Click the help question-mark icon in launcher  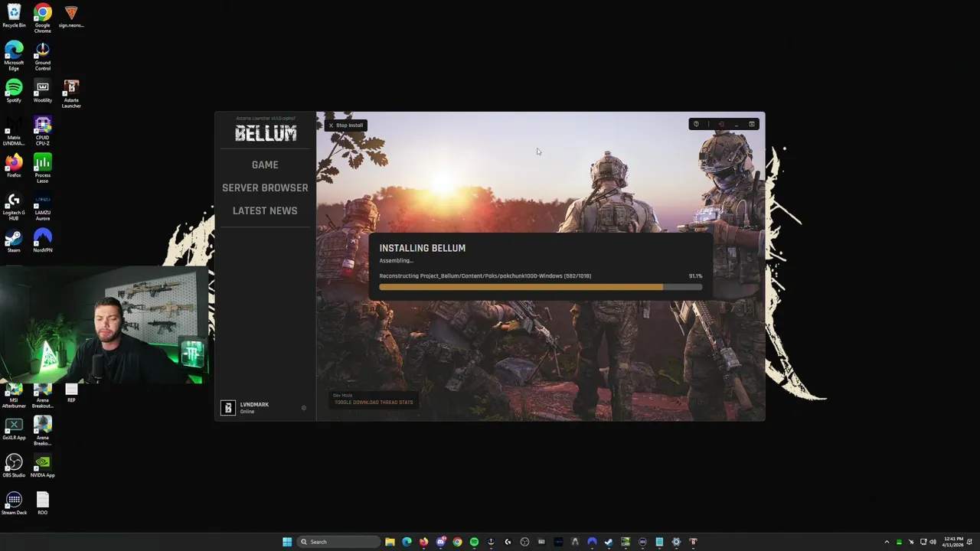pyautogui.click(x=696, y=124)
